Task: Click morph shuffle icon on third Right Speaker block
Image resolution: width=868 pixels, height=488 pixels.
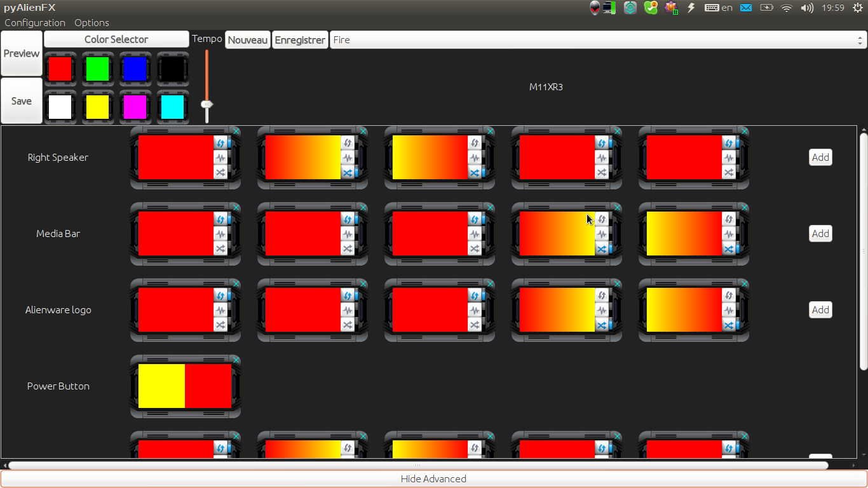Action: [475, 172]
